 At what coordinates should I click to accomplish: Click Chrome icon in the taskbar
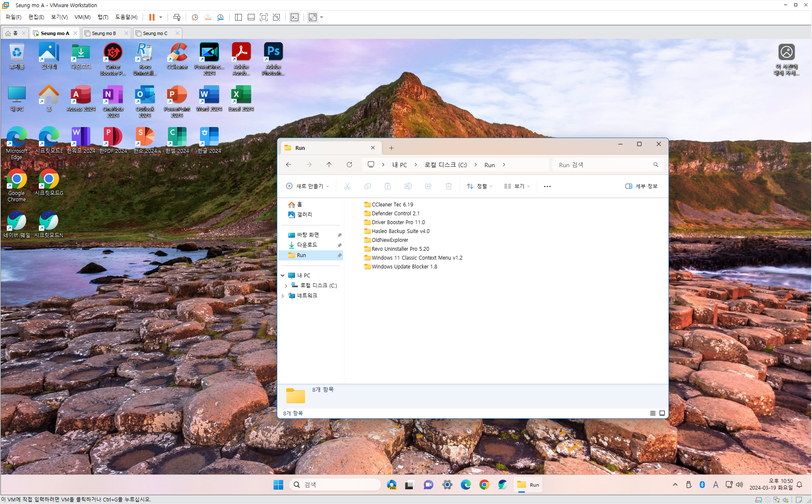484,485
